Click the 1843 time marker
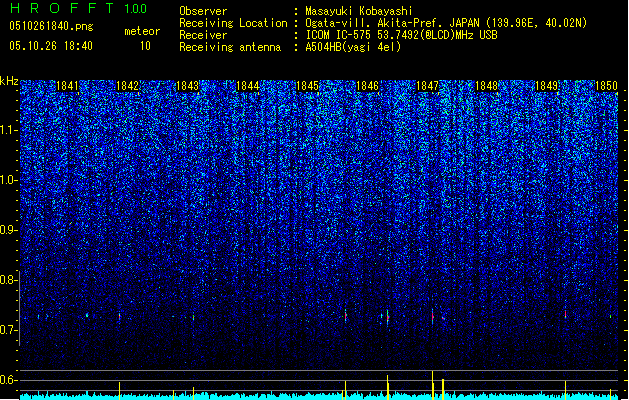The width and height of the screenshot is (629, 400). [x=187, y=86]
